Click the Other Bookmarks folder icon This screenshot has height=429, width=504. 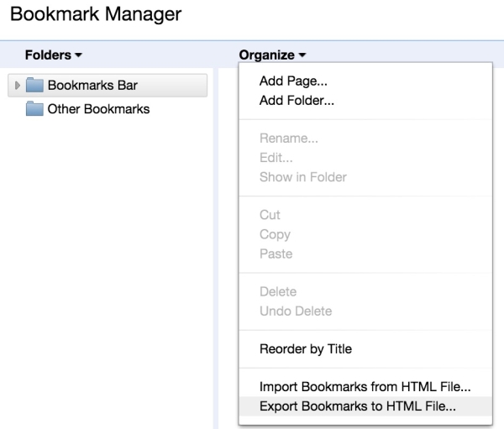(x=34, y=108)
